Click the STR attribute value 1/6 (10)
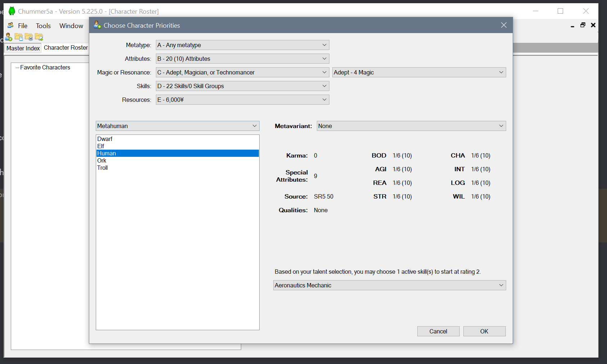 (x=402, y=196)
